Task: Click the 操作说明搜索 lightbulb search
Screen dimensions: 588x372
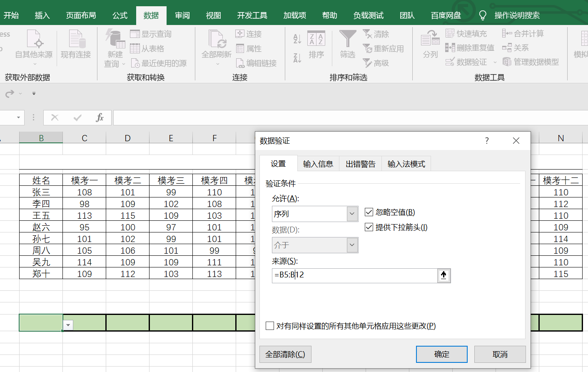Action: (483, 15)
